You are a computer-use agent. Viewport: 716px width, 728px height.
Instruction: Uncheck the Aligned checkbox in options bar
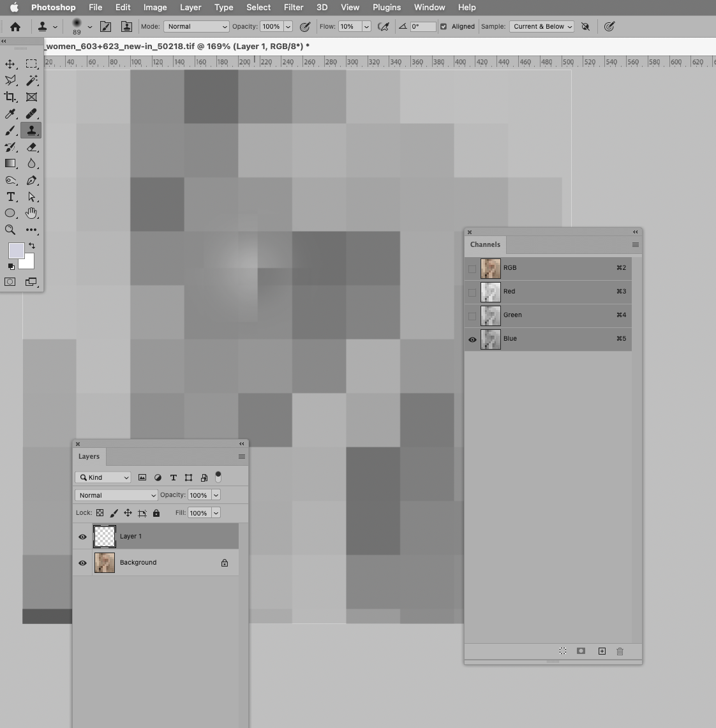coord(443,26)
